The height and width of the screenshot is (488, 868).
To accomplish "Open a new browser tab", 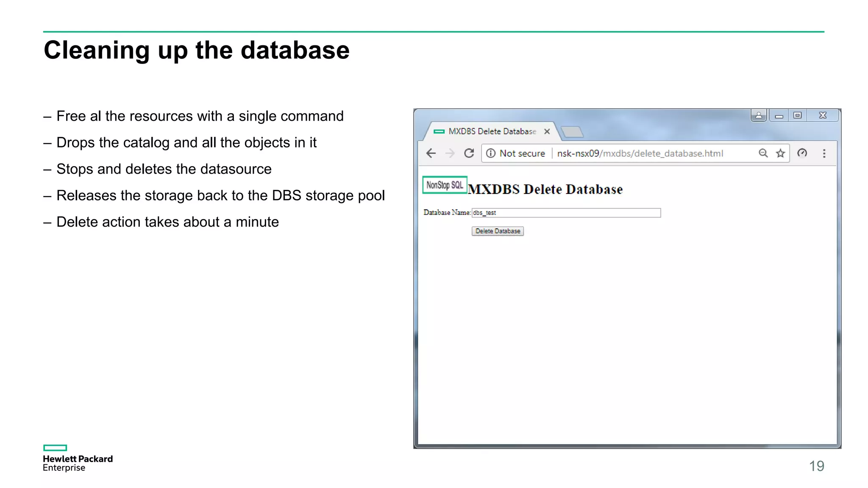I will point(572,132).
